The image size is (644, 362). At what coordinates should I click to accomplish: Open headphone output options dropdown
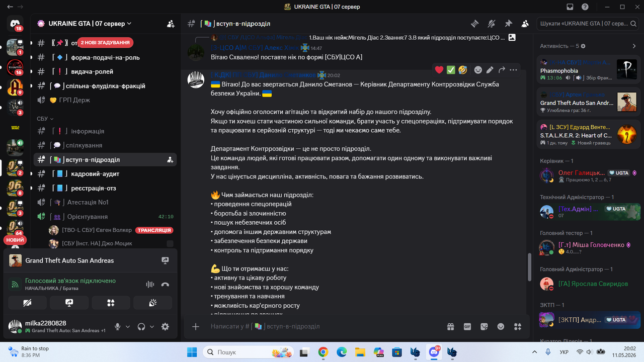tap(152, 327)
